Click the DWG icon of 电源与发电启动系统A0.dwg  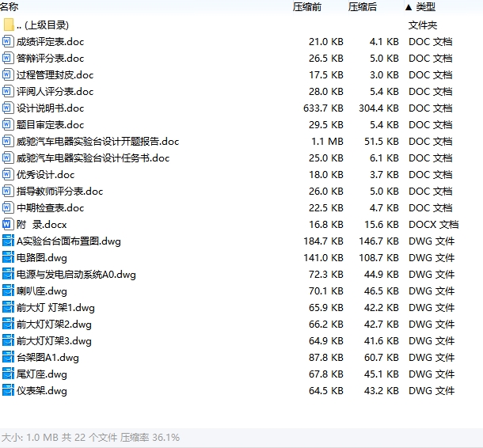point(8,275)
